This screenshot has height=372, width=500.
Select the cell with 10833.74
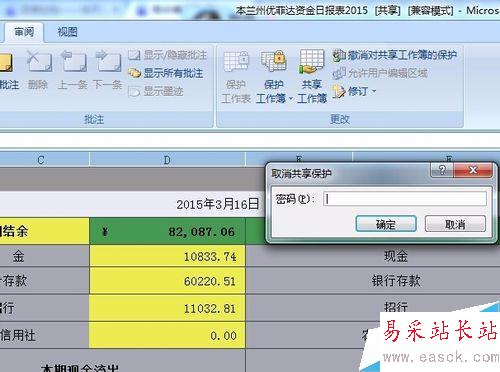coord(167,256)
